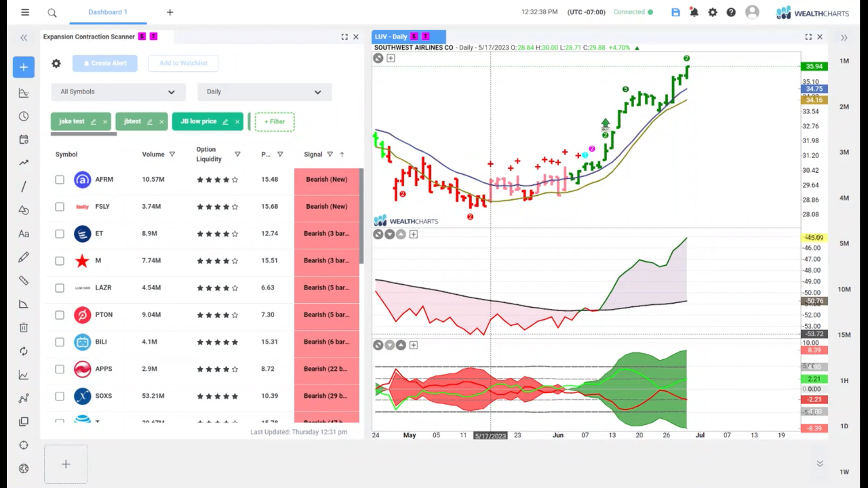This screenshot has width=868, height=488.
Task: Select the 1D timeframe
Action: (844, 426)
